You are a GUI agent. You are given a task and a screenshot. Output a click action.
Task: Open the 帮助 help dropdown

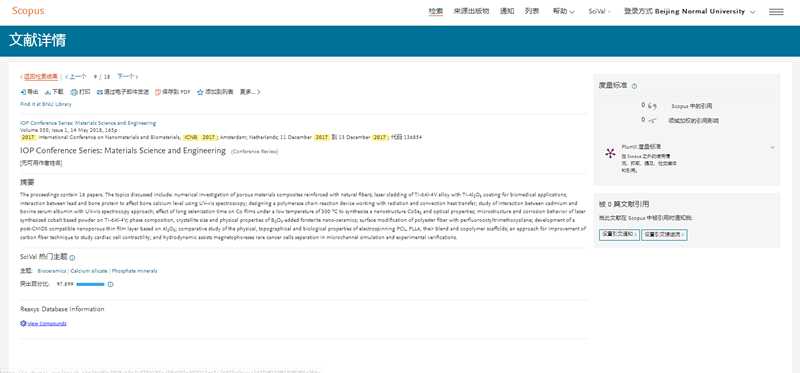564,12
